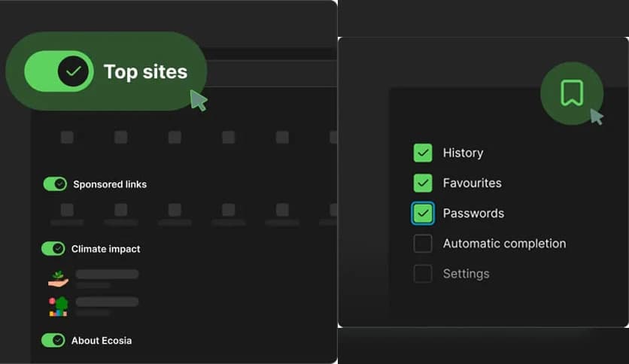Click the green bookmark icon
The image size is (629, 364).
pos(572,93)
